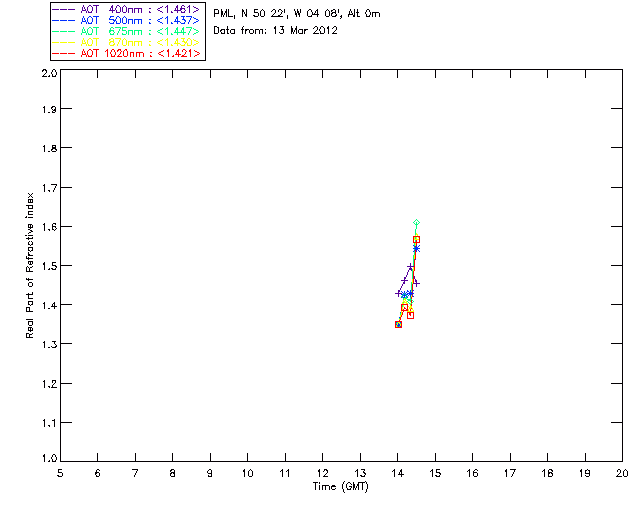640x512 pixels.
Task: Click the x-axis tick label 18
Action: (547, 473)
